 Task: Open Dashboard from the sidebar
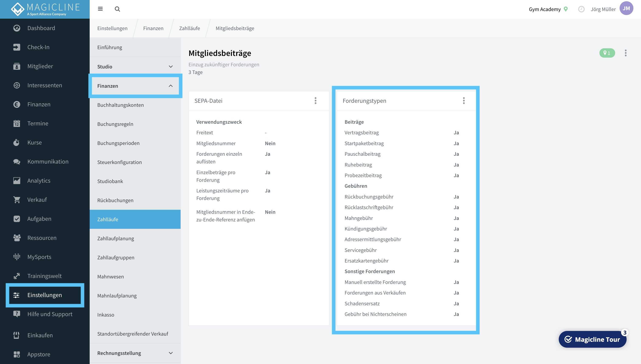pyautogui.click(x=45, y=28)
